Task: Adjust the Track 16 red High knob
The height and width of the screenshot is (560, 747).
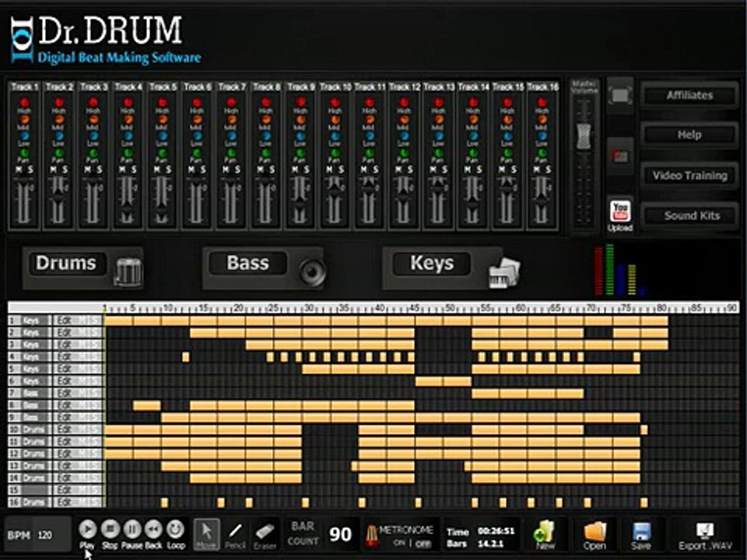Action: click(542, 103)
